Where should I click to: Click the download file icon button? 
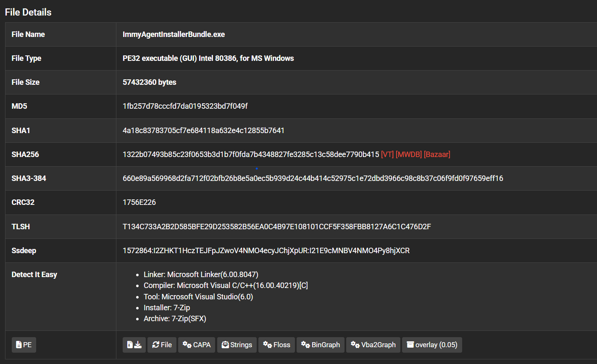[134, 345]
